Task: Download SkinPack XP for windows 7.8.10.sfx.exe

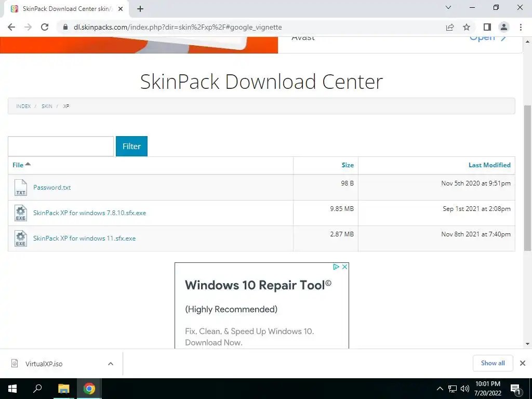Action: point(89,212)
